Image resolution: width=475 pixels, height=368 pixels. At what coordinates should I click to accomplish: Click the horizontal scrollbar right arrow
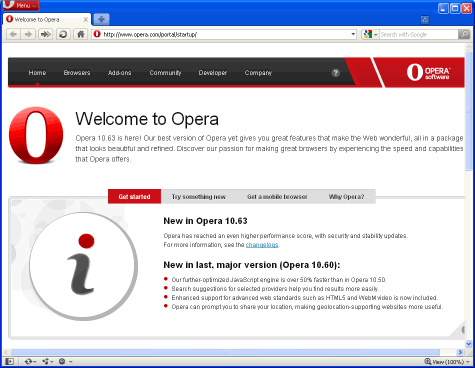click(x=460, y=352)
